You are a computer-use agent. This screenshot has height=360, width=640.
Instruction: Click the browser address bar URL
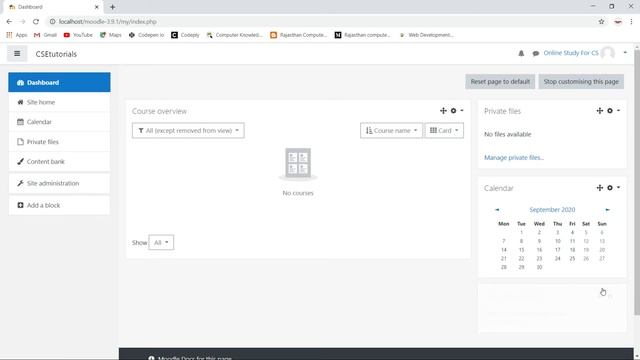[x=108, y=22]
